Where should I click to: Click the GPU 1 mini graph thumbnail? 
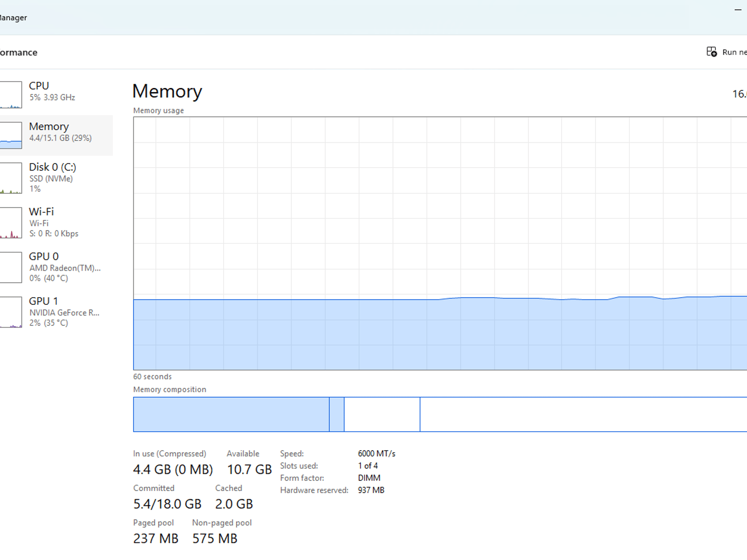coord(11,312)
